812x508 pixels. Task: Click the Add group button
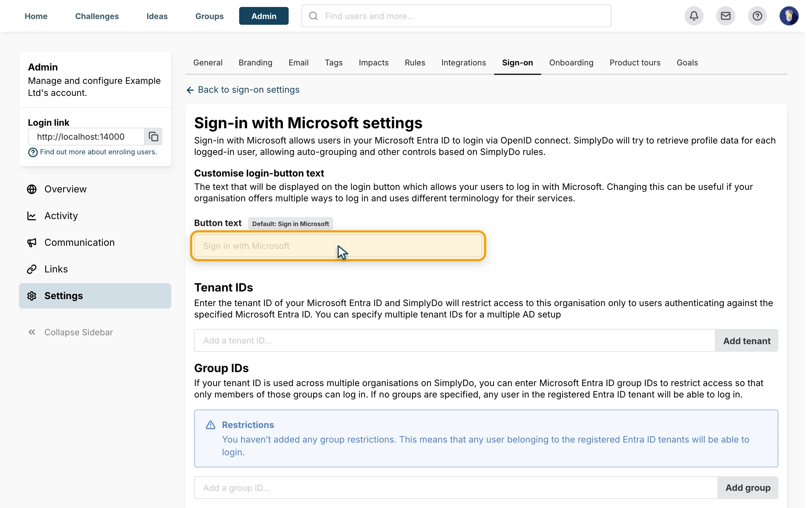pos(748,487)
